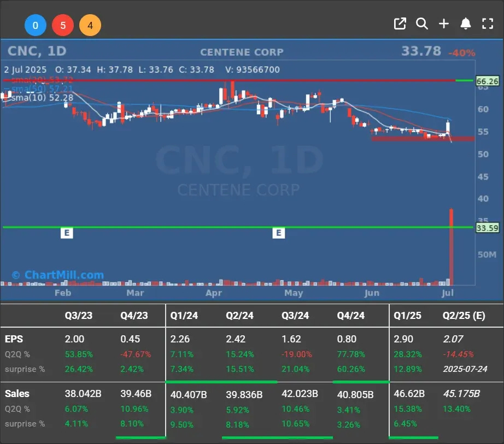504x444 pixels.
Task: Click Sales value 39.836B
Action: [x=244, y=394]
